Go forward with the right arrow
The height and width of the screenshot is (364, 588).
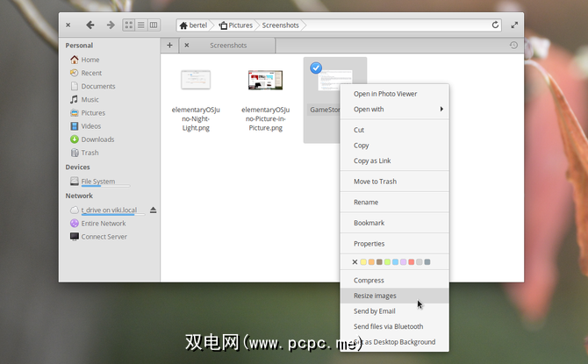pyautogui.click(x=111, y=25)
